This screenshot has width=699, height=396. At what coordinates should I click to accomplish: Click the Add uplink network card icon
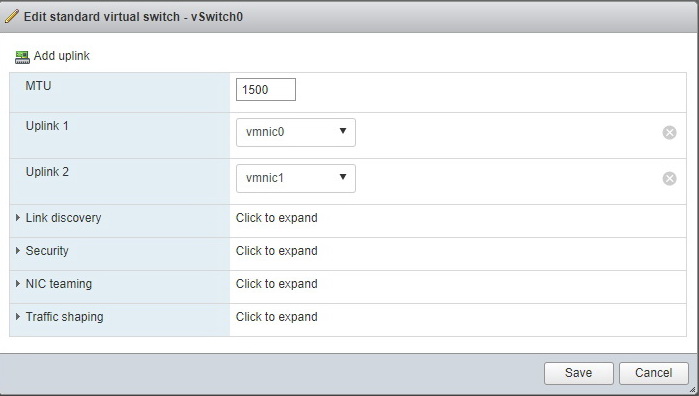(22, 57)
